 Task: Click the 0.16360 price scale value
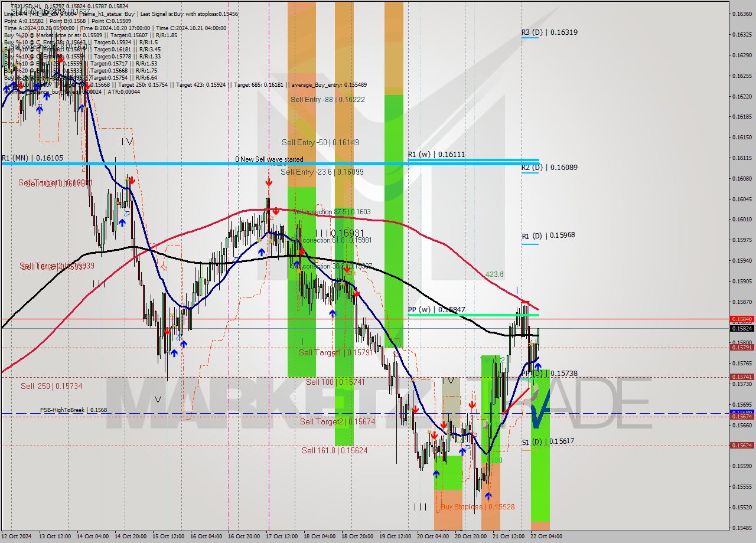click(742, 14)
